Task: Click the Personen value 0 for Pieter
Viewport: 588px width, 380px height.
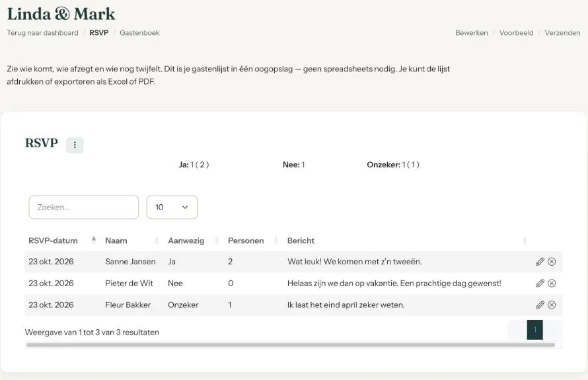Action: point(231,284)
